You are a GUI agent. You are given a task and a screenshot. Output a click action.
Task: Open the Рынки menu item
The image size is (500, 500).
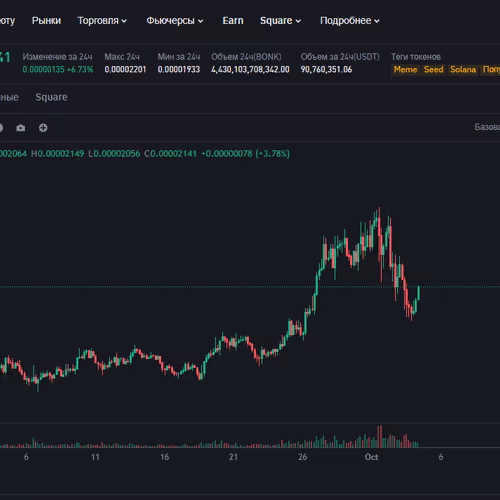click(x=46, y=21)
